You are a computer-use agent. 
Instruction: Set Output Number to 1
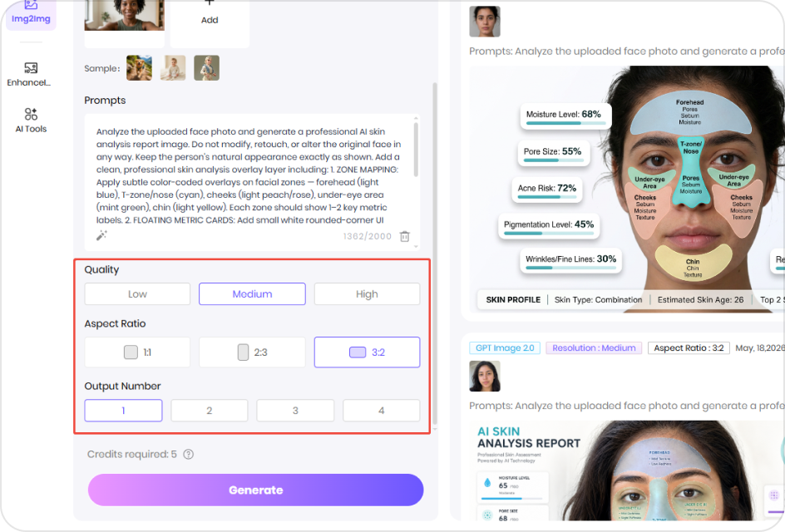pyautogui.click(x=123, y=411)
